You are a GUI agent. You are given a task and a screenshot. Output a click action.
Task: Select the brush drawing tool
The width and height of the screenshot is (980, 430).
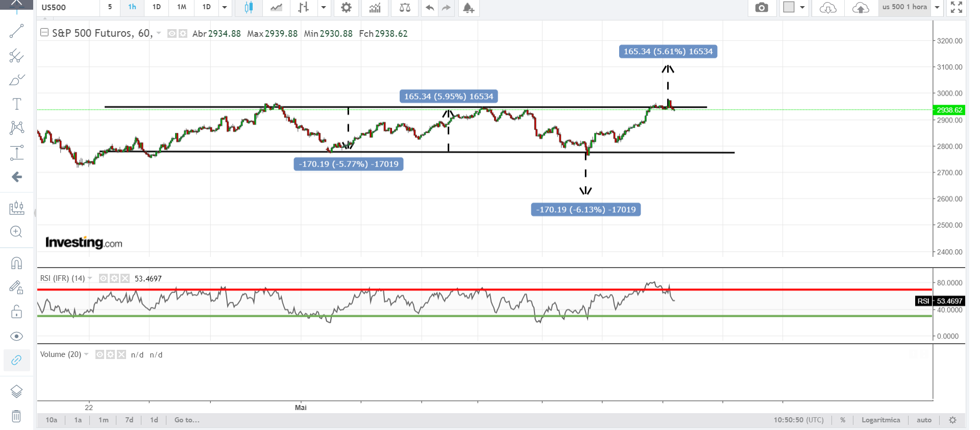tap(16, 80)
